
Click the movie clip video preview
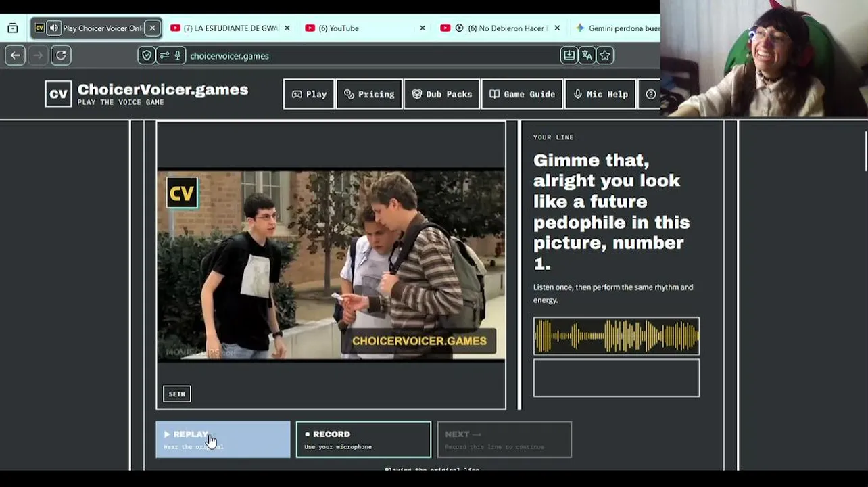(331, 264)
